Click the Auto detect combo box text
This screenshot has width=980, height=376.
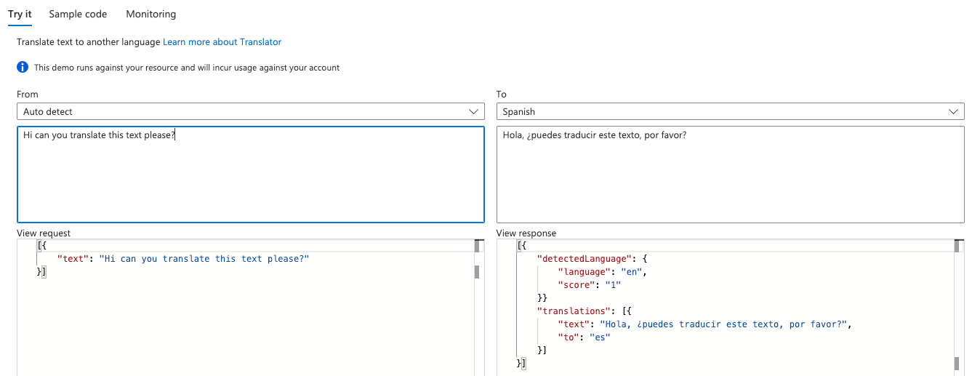click(48, 112)
